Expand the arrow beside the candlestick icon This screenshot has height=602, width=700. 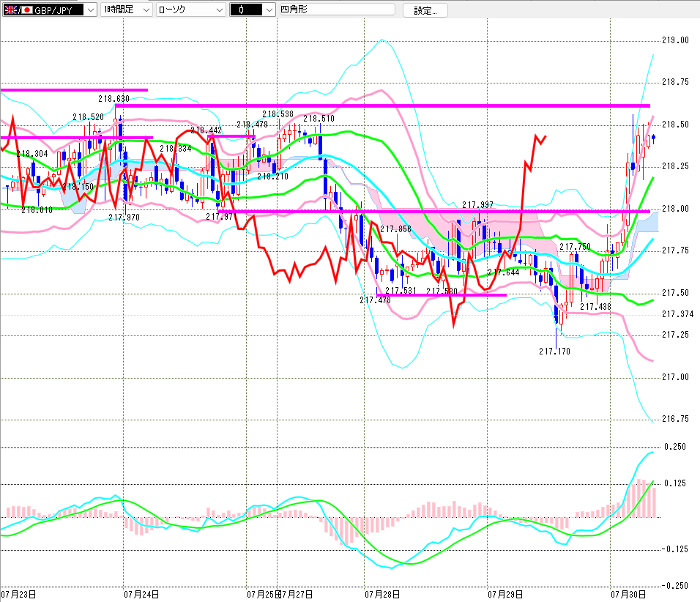point(269,10)
